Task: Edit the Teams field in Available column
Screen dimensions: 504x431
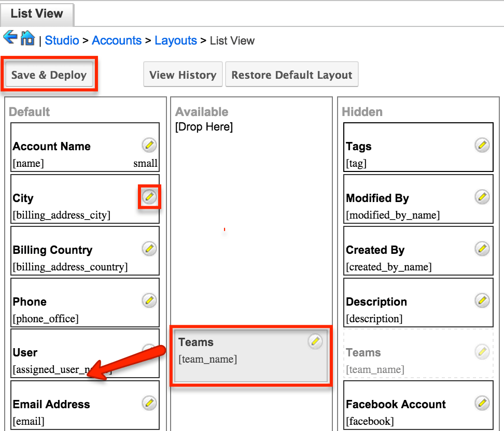Action: [x=315, y=341]
